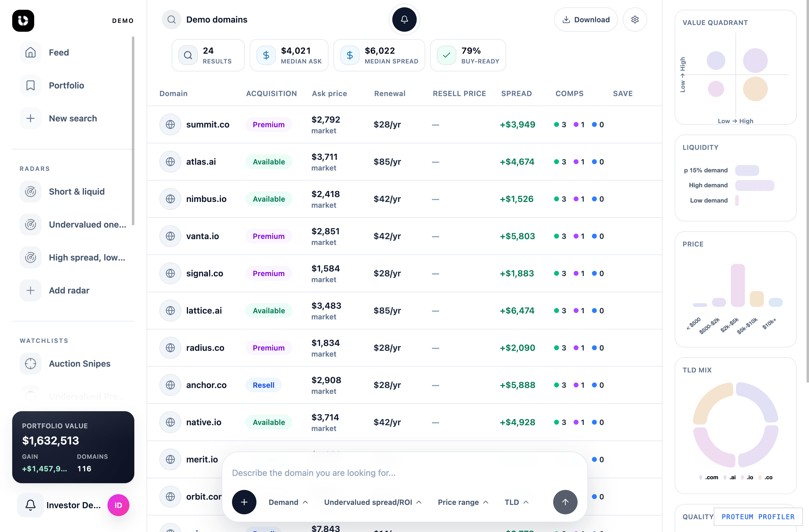
Task: Click the app logo in the sidebar
Action: (23, 21)
